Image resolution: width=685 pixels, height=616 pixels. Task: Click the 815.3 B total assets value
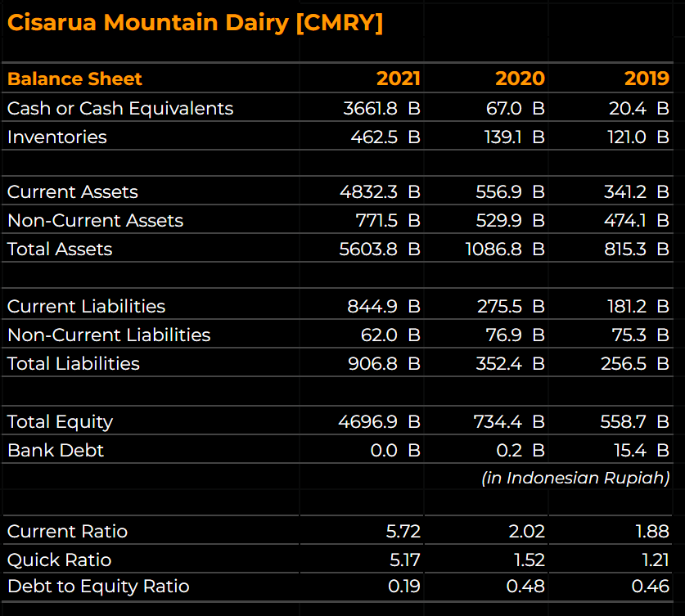tap(637, 250)
